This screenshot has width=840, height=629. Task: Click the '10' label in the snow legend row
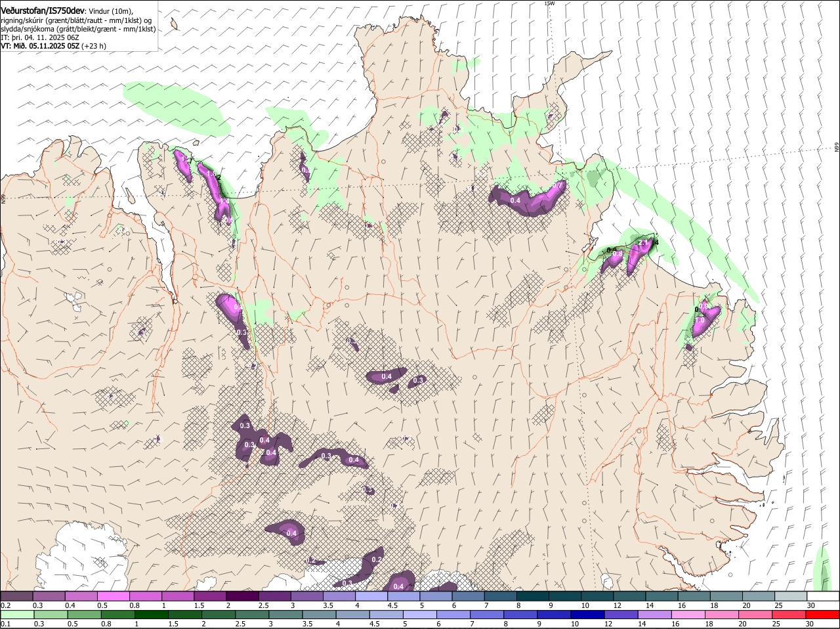coord(585,605)
